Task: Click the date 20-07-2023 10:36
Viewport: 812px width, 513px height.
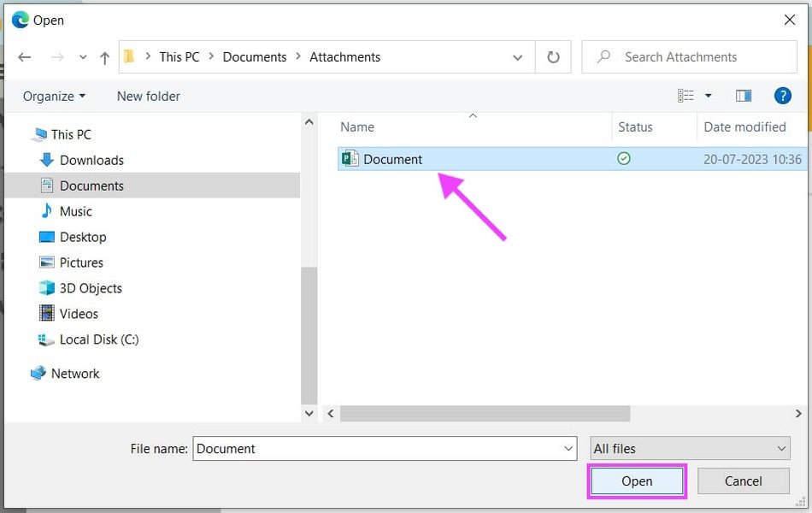Action: [x=752, y=160]
